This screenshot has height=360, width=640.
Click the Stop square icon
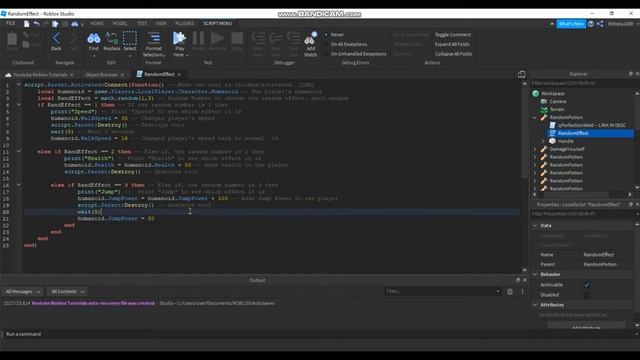point(237,38)
